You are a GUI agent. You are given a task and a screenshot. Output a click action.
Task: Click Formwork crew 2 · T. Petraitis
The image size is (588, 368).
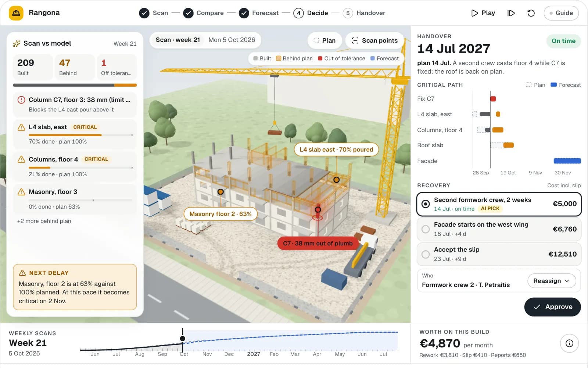466,285
